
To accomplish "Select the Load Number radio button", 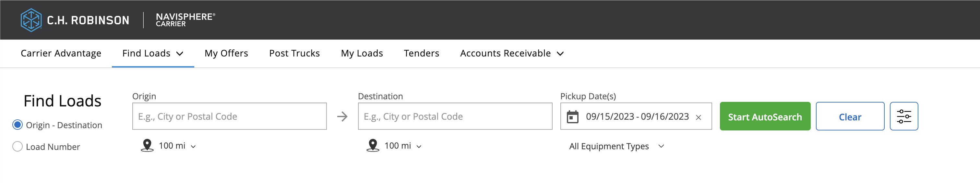I will pos(18,146).
